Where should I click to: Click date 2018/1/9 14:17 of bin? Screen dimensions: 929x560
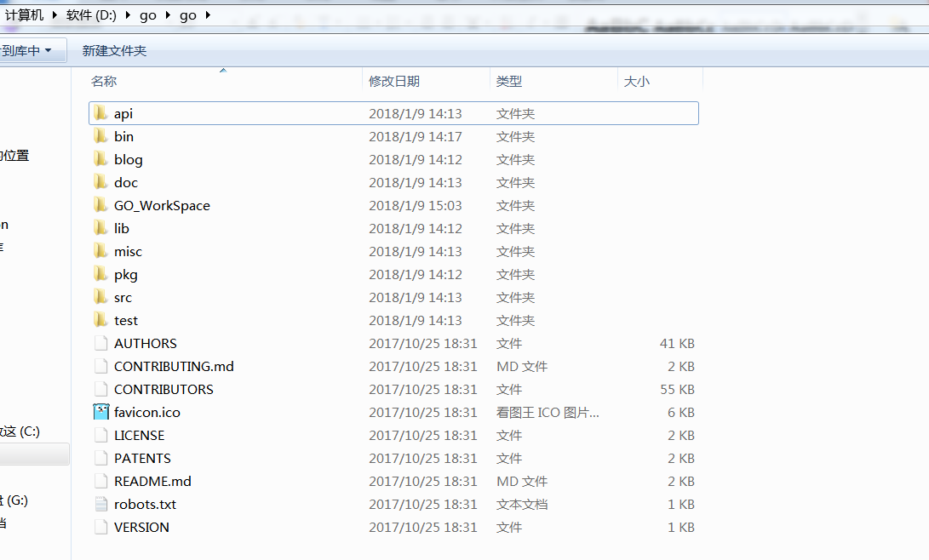(x=415, y=136)
